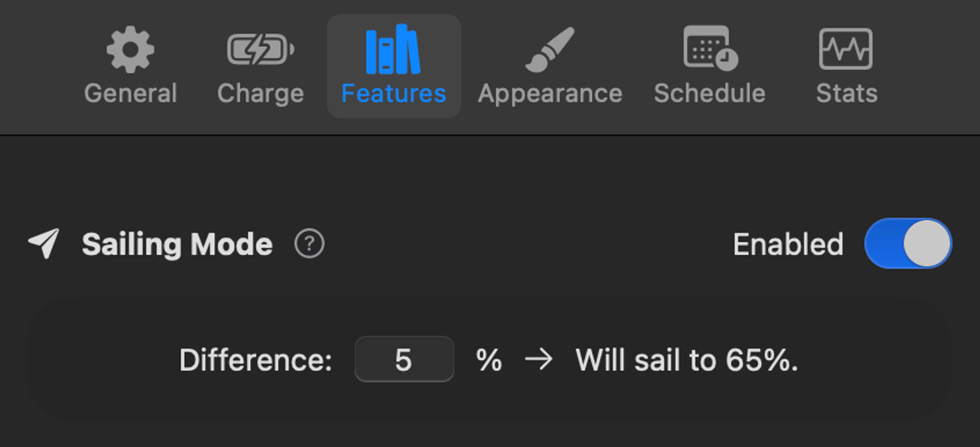The width and height of the screenshot is (980, 447).
Task: Click the Stats waveform icon
Action: tap(846, 49)
